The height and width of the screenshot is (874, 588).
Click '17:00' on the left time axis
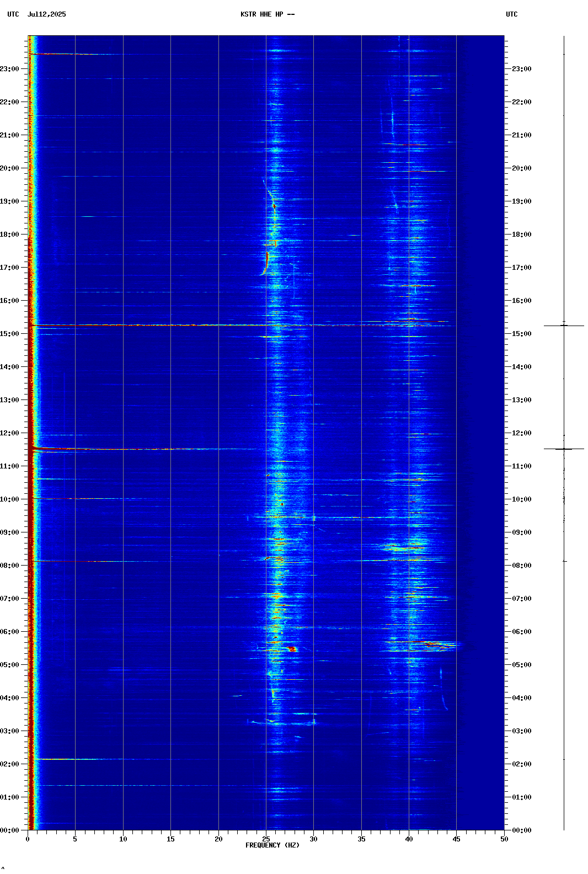(x=10, y=268)
